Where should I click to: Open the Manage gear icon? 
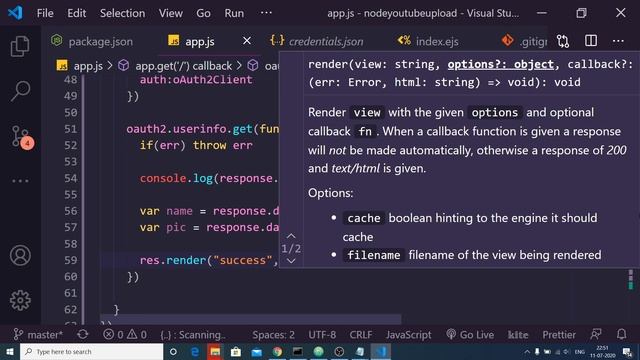[20, 300]
